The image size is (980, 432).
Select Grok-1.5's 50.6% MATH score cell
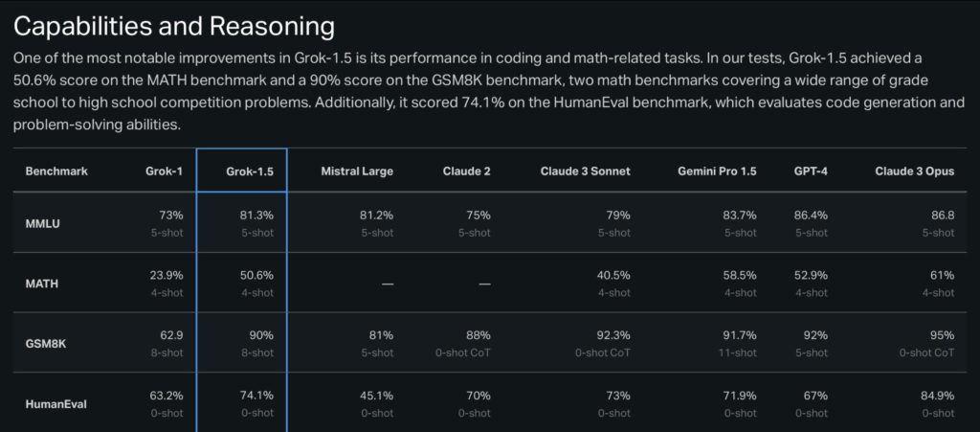click(256, 276)
